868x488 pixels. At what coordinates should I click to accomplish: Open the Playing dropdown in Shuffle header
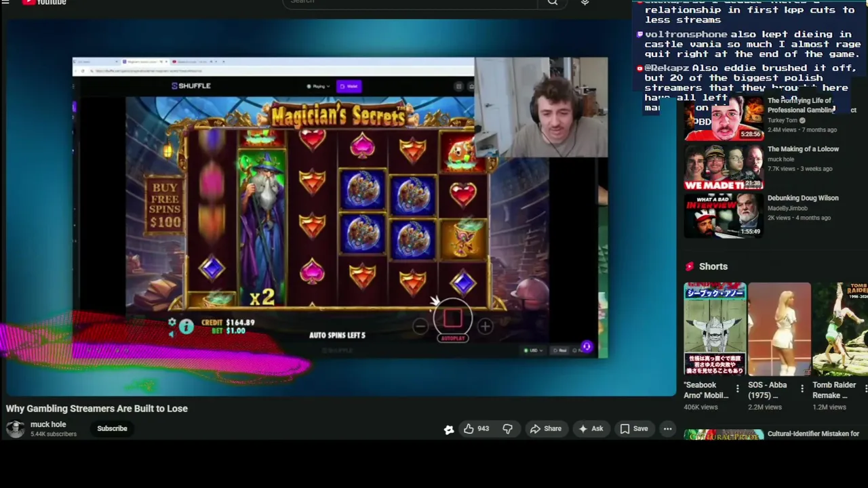318,86
